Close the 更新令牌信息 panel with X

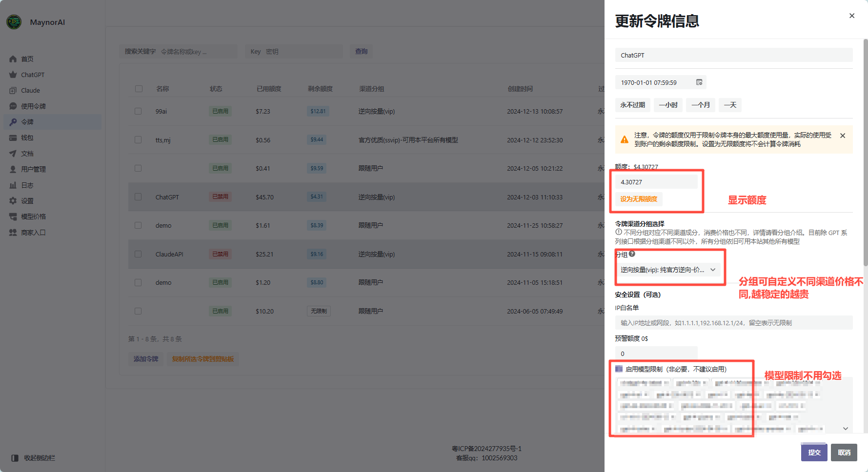click(x=852, y=16)
